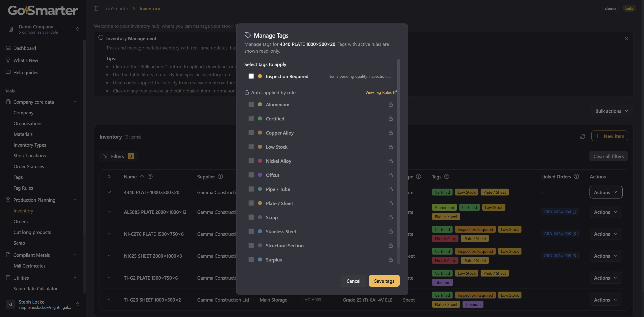Check the Inspection Required tag checkbox
Image resolution: width=644 pixels, height=317 pixels.
click(x=251, y=76)
